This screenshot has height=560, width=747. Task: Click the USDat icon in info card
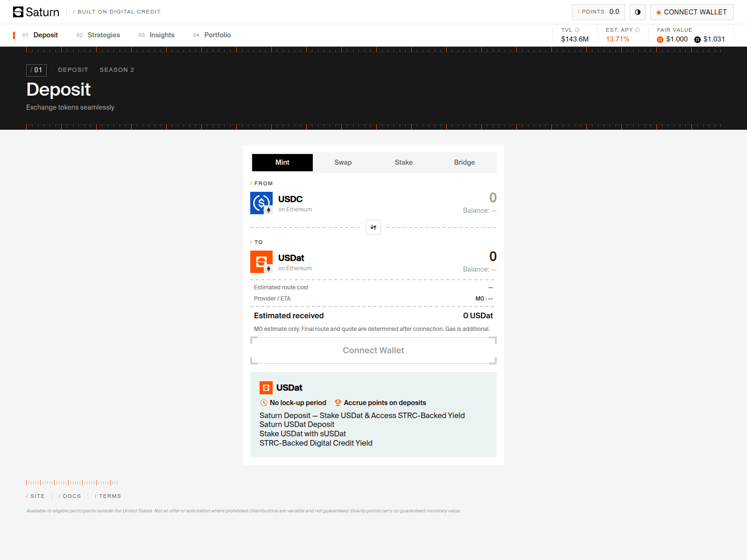(x=266, y=388)
